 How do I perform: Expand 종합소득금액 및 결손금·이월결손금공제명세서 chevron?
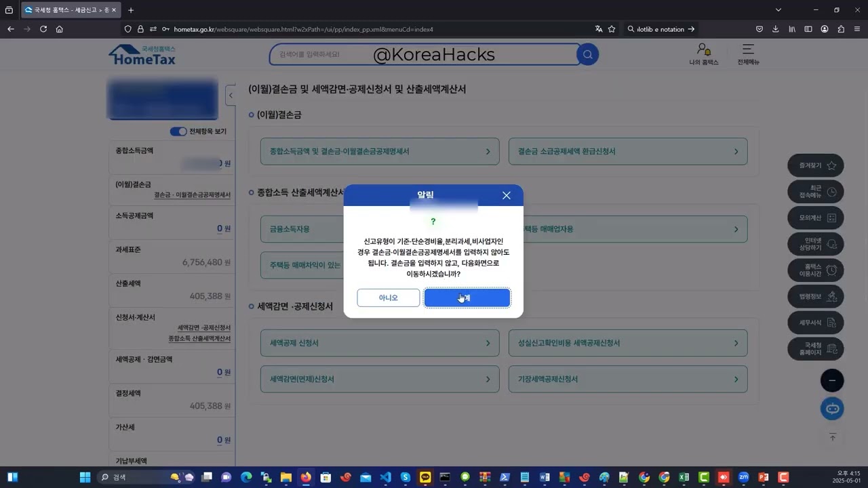(x=488, y=152)
